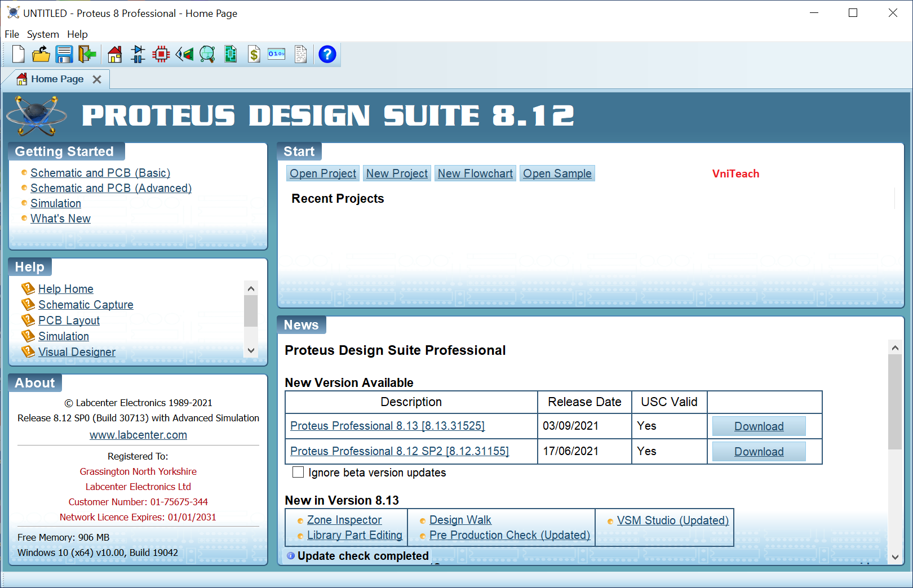Open the What's New link
This screenshot has height=588, width=913.
coord(60,219)
